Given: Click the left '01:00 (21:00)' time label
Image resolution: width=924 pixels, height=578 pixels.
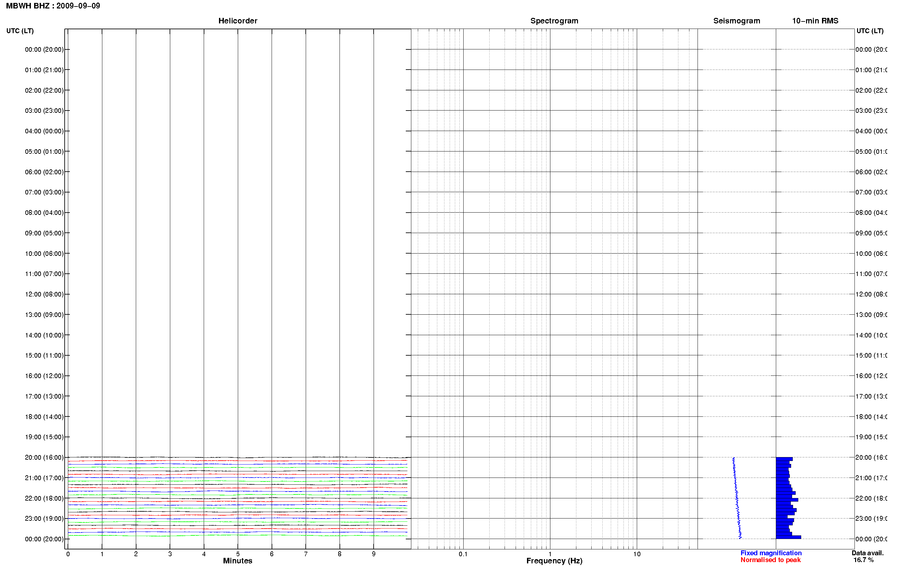Looking at the screenshot, I should (44, 70).
